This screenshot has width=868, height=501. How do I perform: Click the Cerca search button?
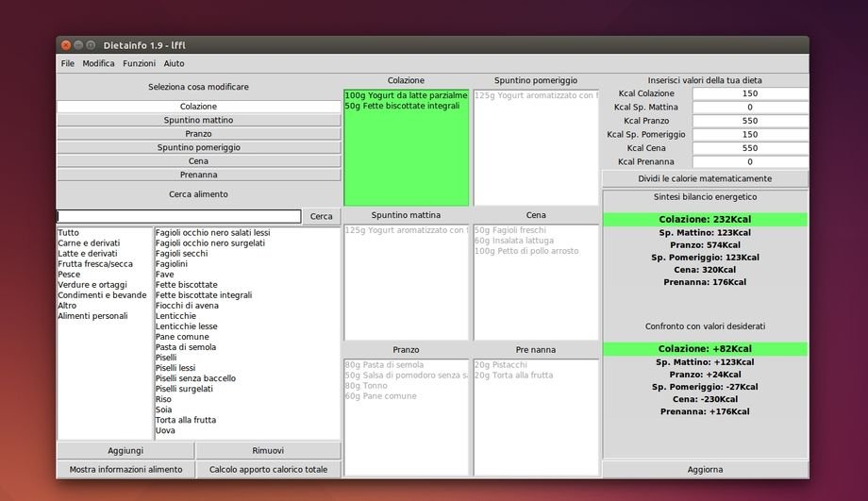click(x=322, y=216)
